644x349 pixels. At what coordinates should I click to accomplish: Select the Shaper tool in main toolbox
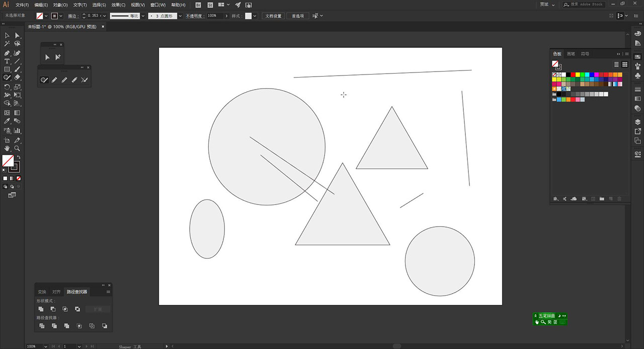coord(7,78)
